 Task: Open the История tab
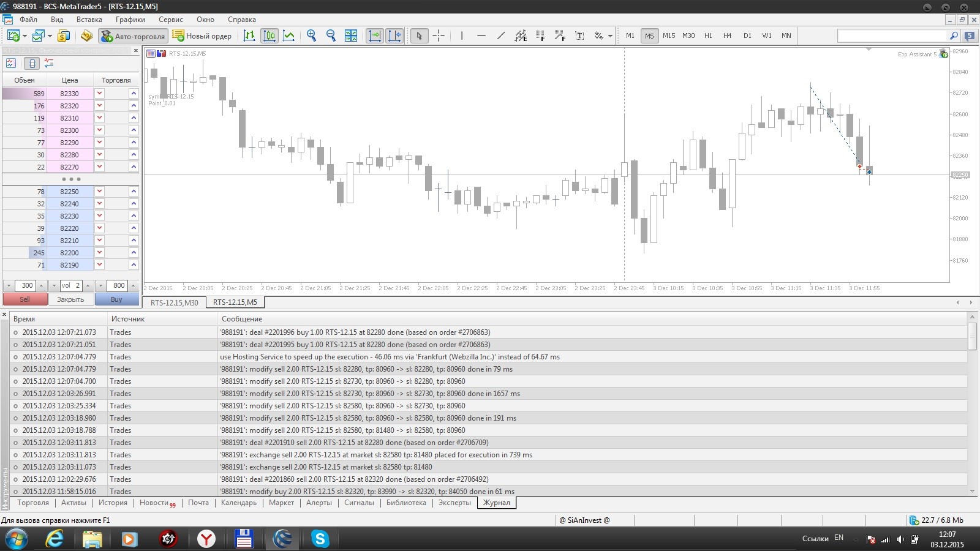click(113, 503)
